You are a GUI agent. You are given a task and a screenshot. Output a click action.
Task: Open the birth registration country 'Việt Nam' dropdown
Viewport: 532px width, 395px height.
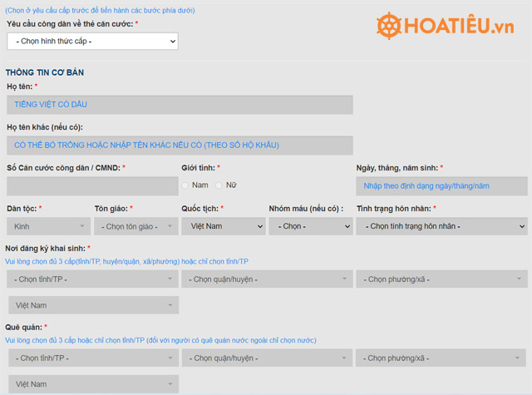(93, 305)
